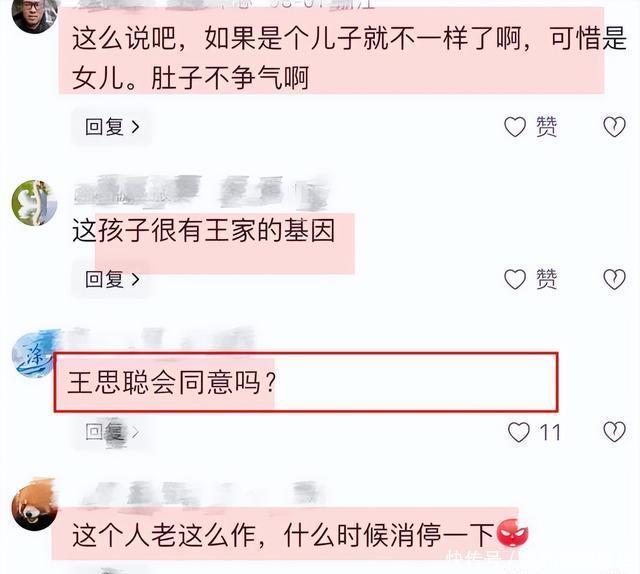Open the blue calligraphy avatar profile
The image size is (640, 574).
tap(33, 354)
